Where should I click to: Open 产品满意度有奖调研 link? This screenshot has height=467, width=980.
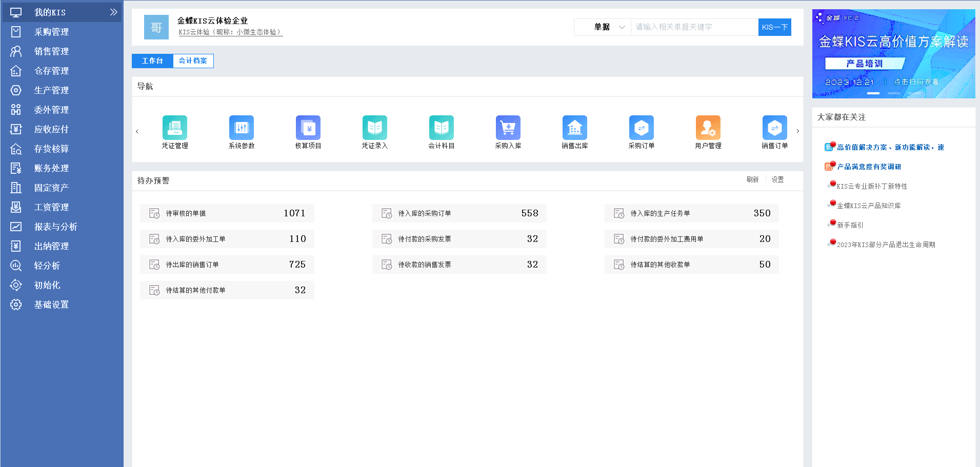869,167
